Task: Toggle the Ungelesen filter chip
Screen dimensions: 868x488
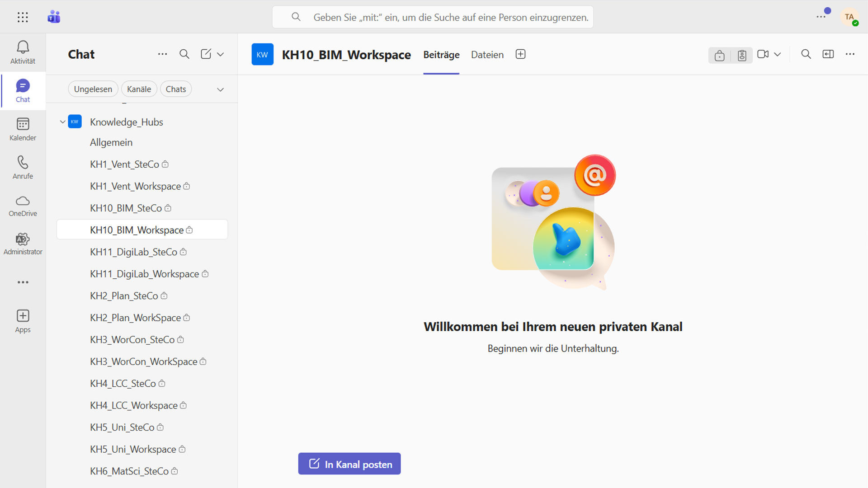Action: [93, 89]
